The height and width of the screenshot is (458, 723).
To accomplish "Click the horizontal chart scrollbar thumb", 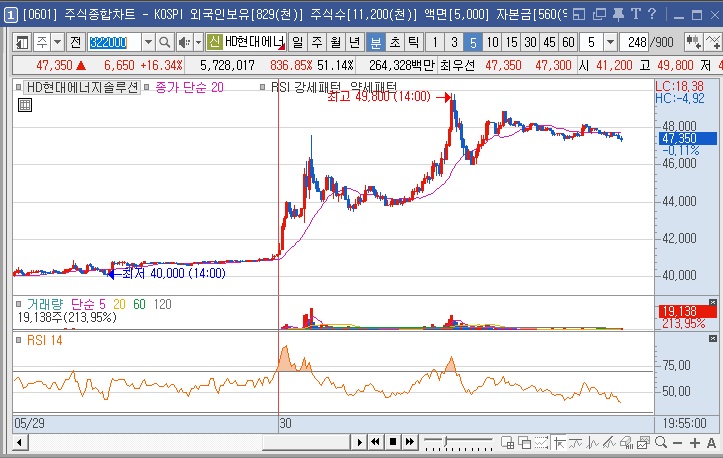I will click(x=307, y=443).
